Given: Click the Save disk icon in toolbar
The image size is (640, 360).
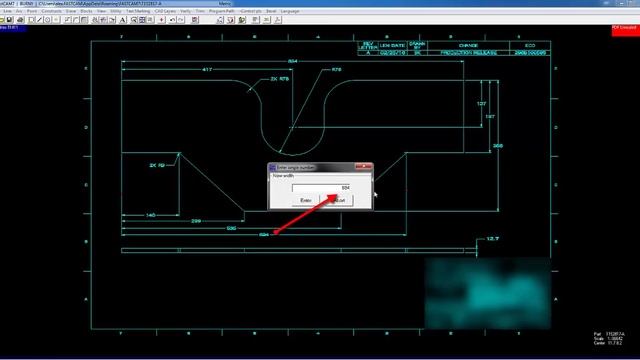Looking at the screenshot, I should pyautogui.click(x=9, y=20).
